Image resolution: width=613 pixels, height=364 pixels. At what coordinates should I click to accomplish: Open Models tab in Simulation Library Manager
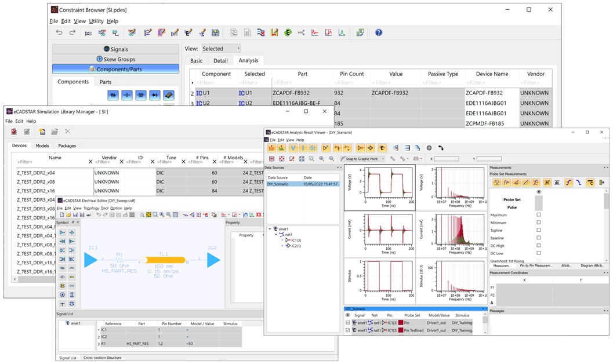pyautogui.click(x=42, y=145)
